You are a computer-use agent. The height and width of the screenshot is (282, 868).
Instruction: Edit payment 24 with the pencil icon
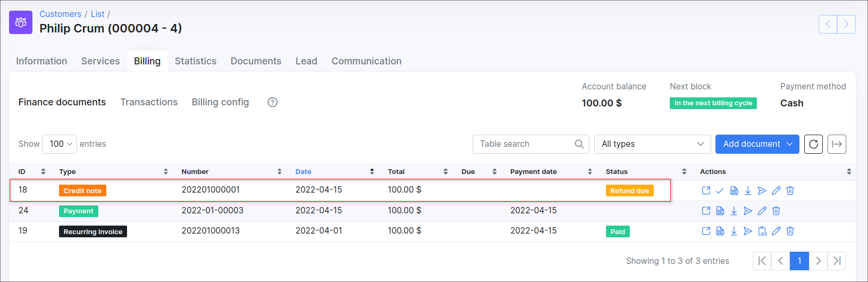(x=762, y=211)
